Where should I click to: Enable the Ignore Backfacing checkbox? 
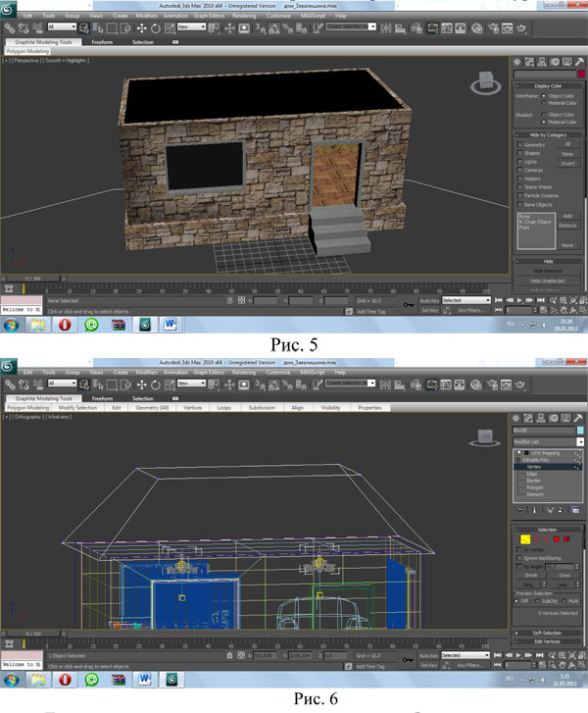(519, 558)
